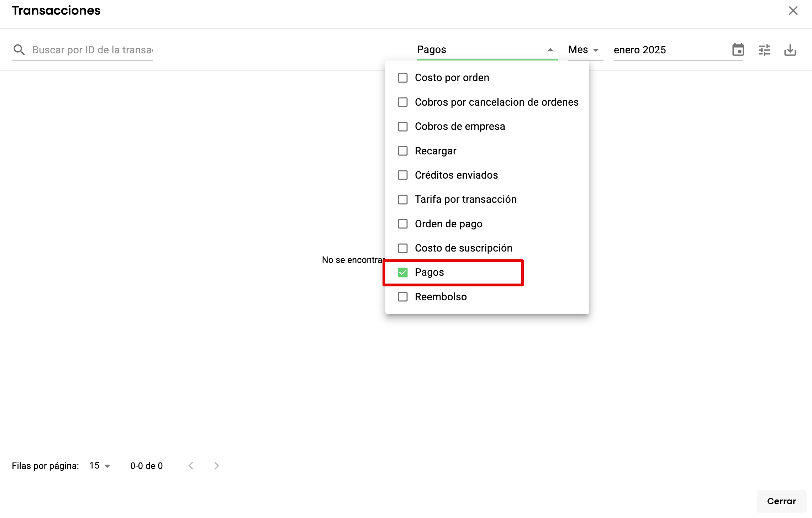The image size is (812, 518).
Task: Go to previous page arrow
Action: coord(191,466)
